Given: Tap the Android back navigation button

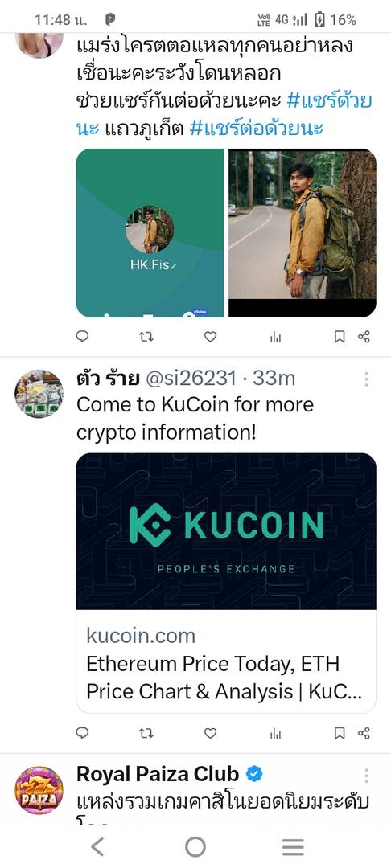Looking at the screenshot, I should tap(97, 846).
